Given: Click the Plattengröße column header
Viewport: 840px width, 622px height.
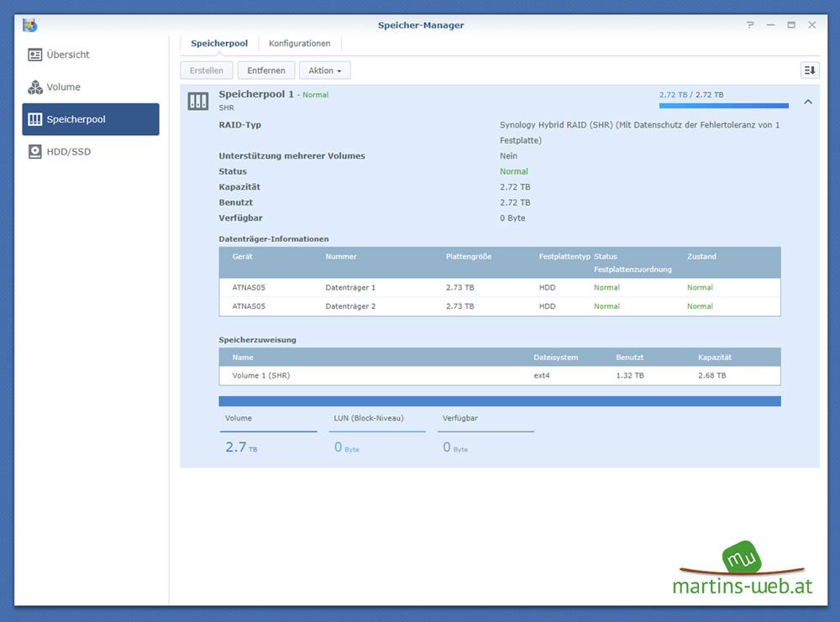Looking at the screenshot, I should pos(468,256).
